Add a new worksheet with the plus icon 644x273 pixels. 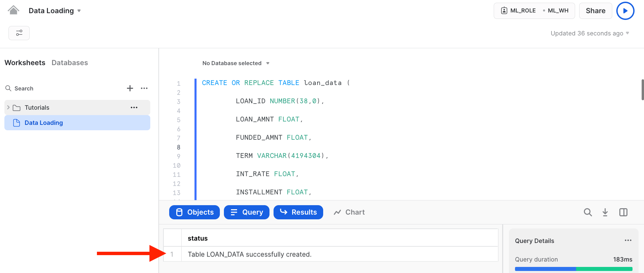[130, 88]
